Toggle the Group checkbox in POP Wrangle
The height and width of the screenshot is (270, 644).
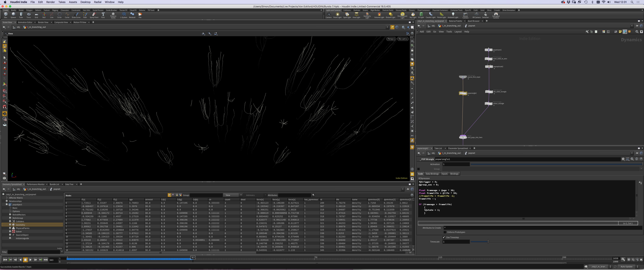tap(419, 169)
